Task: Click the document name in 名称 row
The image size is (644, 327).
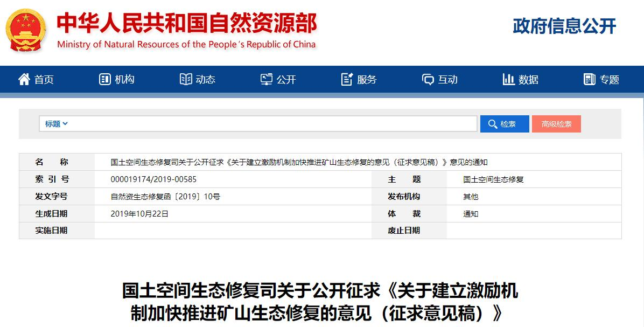Action: coord(299,162)
